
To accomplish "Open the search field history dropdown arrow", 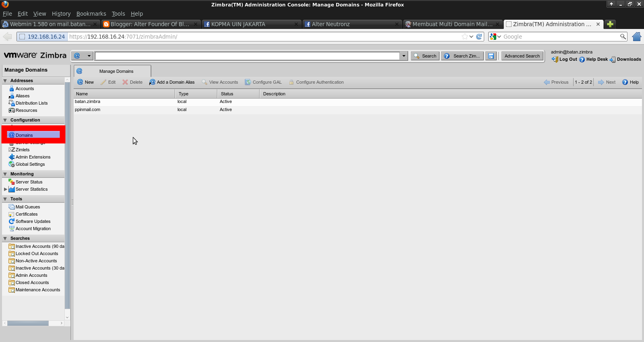I will (404, 56).
